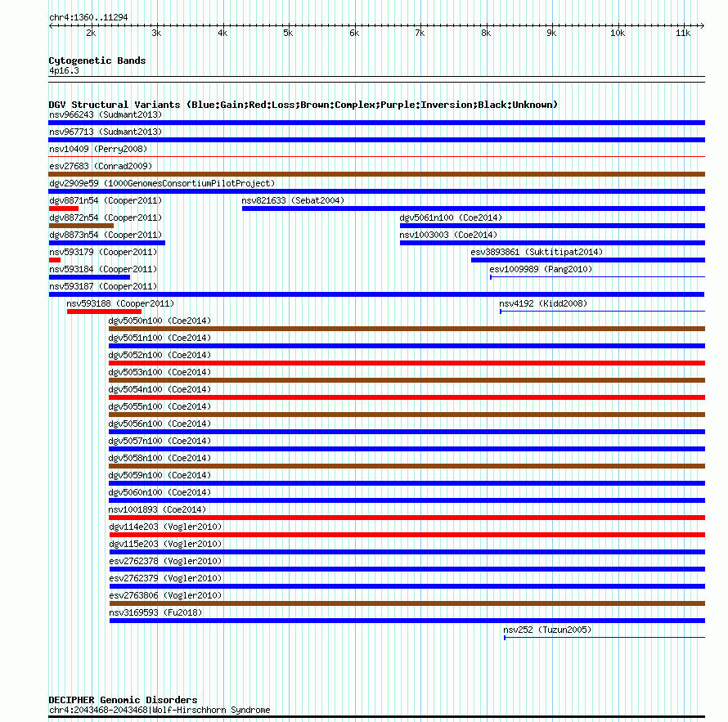Select nsv1003003 (Coe2014) label
Image resolution: width=728 pixels, height=722 pixels.
[448, 235]
